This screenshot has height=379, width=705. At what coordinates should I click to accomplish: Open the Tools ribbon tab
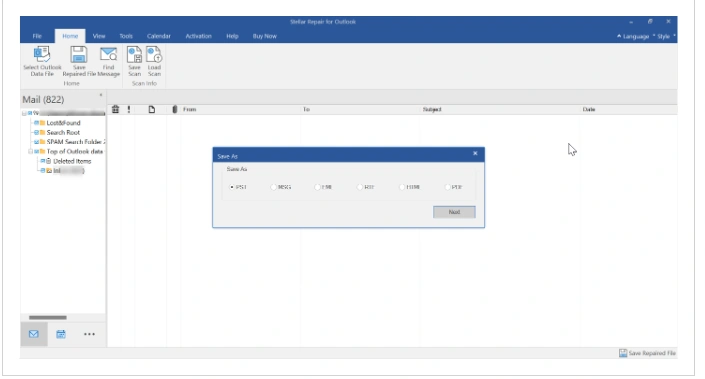(x=126, y=36)
